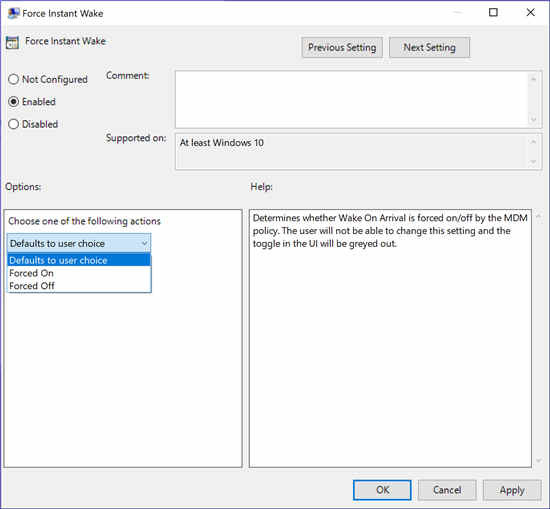Click the Supported on box scroll up arrow
The image size is (550, 509).
(534, 142)
